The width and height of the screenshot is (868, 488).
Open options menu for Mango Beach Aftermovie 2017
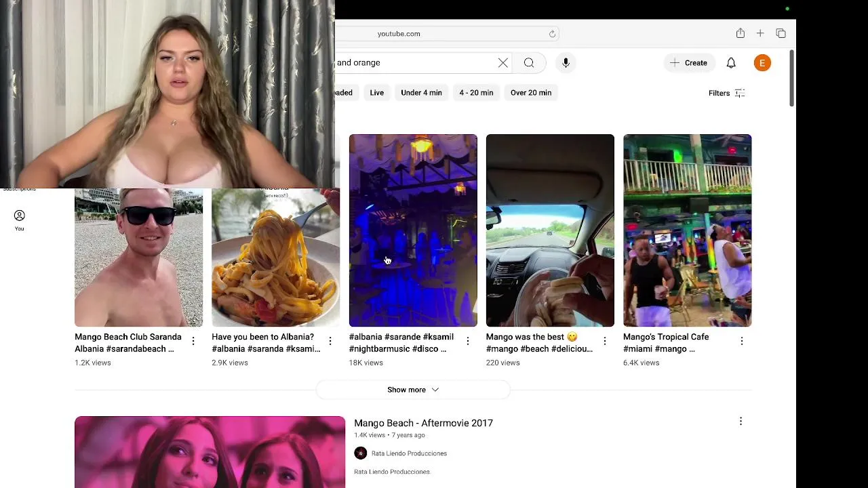741,422
